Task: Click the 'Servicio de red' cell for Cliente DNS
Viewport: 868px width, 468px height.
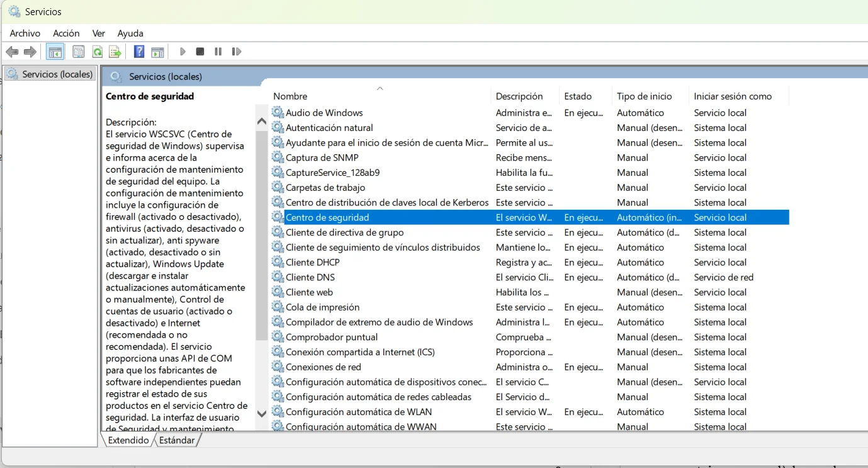Action: click(x=724, y=277)
